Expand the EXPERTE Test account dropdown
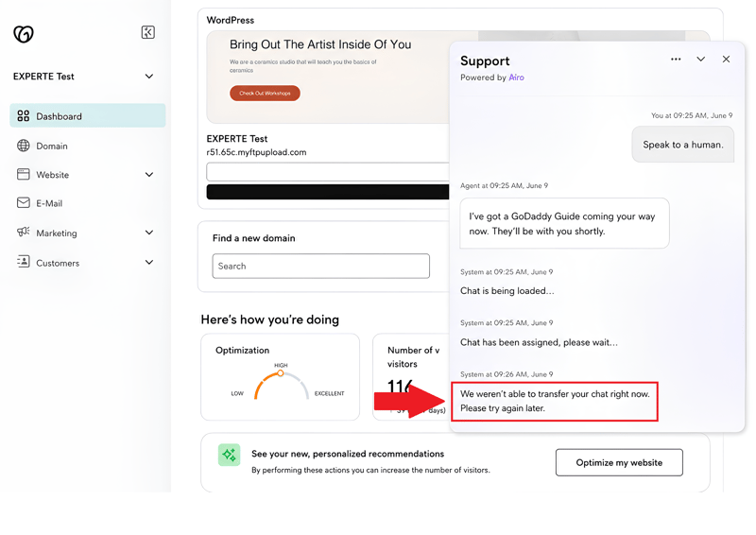Viewport: 756px width, 535px height. click(x=149, y=77)
